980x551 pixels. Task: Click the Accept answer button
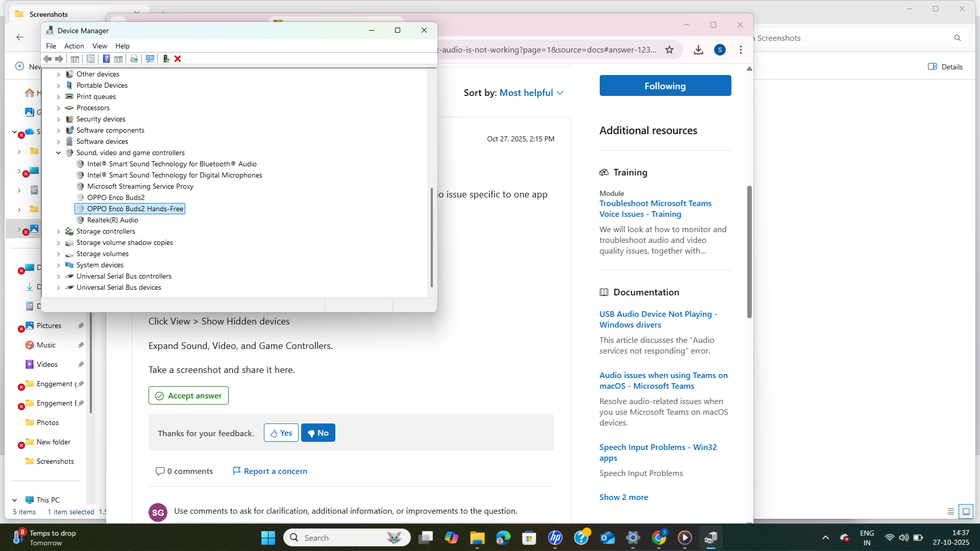[x=188, y=395]
